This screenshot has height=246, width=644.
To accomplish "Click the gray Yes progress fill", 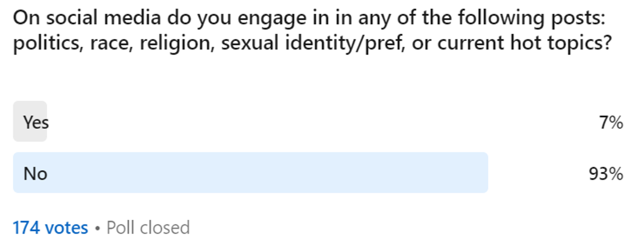I will 30,121.
